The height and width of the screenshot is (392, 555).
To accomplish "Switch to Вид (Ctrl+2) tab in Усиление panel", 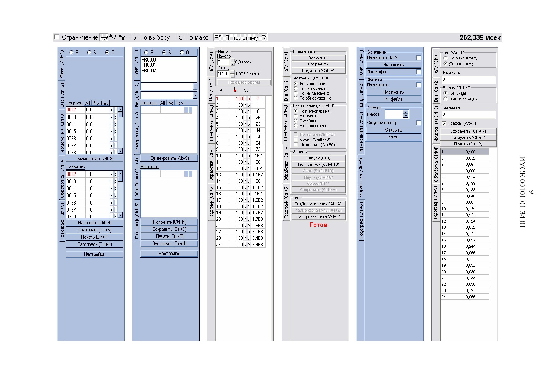I will point(361,94).
